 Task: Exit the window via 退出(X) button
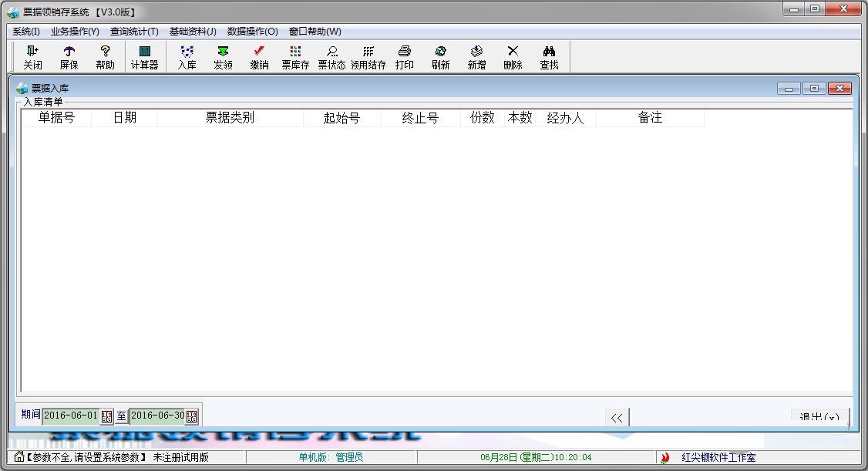pyautogui.click(x=819, y=416)
